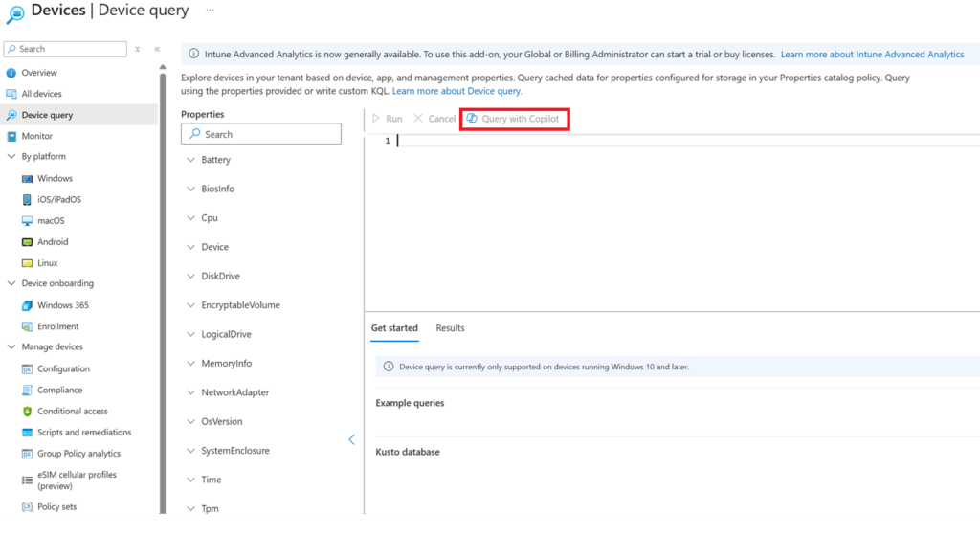Collapse the Properties pane with the blue chevron
The height and width of the screenshot is (558, 980).
click(352, 440)
